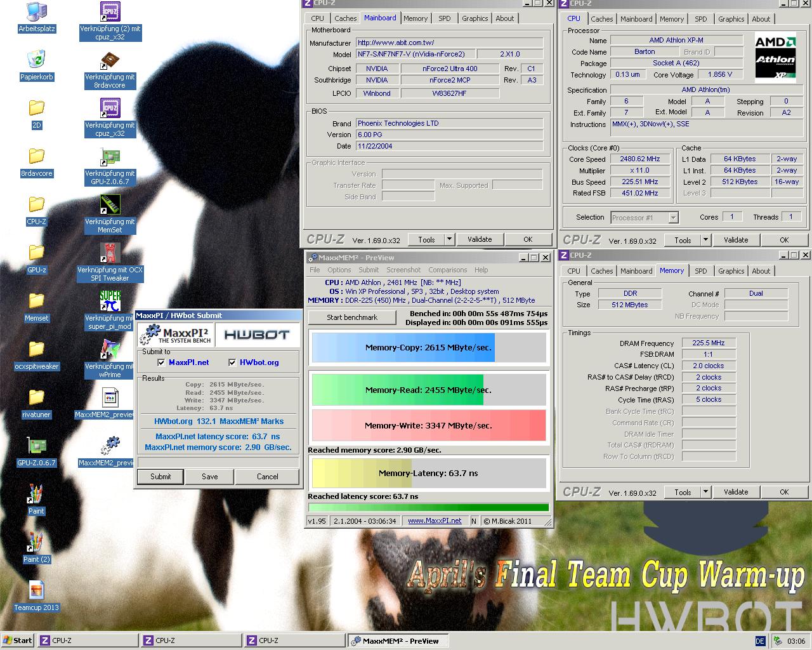The width and height of the screenshot is (812, 650).
Task: Click the Start benchmark button
Action: [x=352, y=317]
